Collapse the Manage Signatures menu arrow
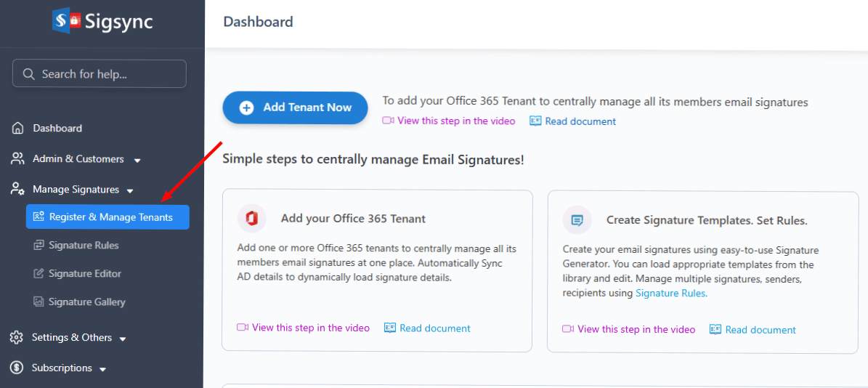Viewport: 868px width, 388px height. 130,190
